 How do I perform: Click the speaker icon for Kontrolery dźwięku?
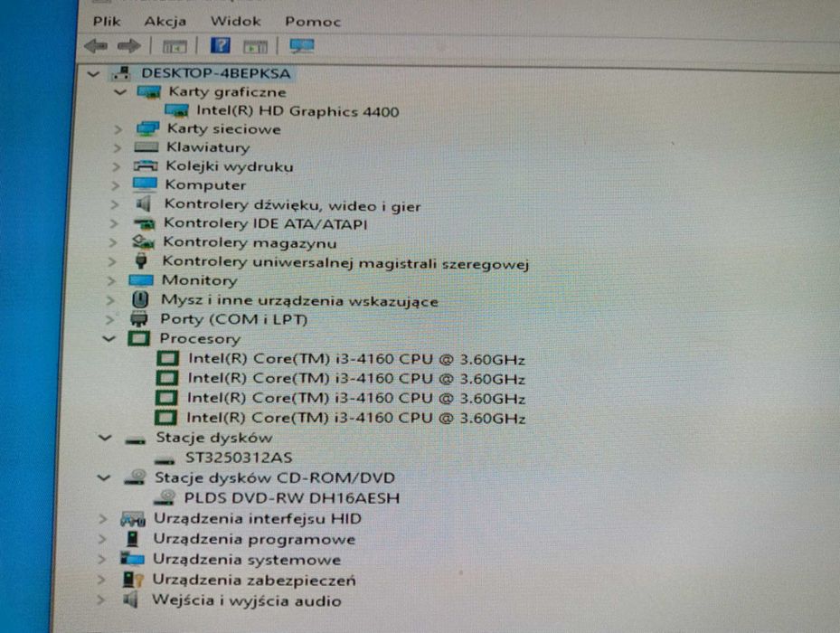click(143, 204)
